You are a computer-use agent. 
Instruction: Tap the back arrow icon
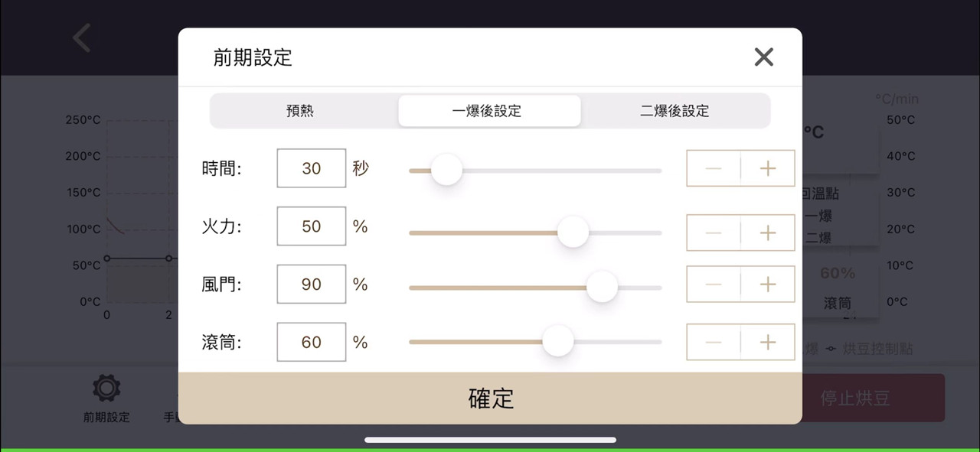pos(82,37)
